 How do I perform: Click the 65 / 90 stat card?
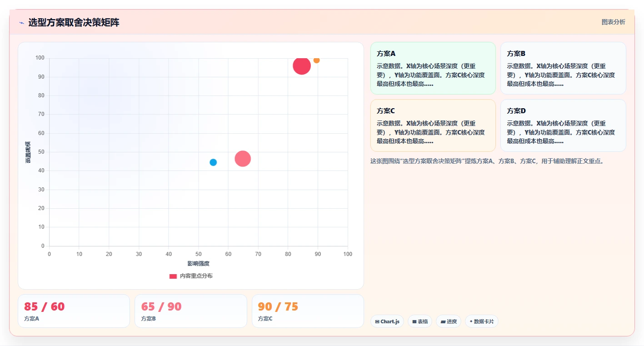point(191,311)
